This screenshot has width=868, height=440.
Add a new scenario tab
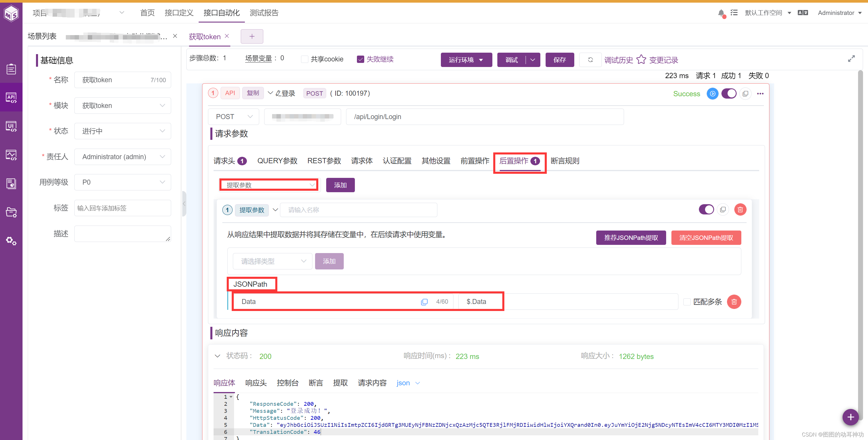pos(252,36)
